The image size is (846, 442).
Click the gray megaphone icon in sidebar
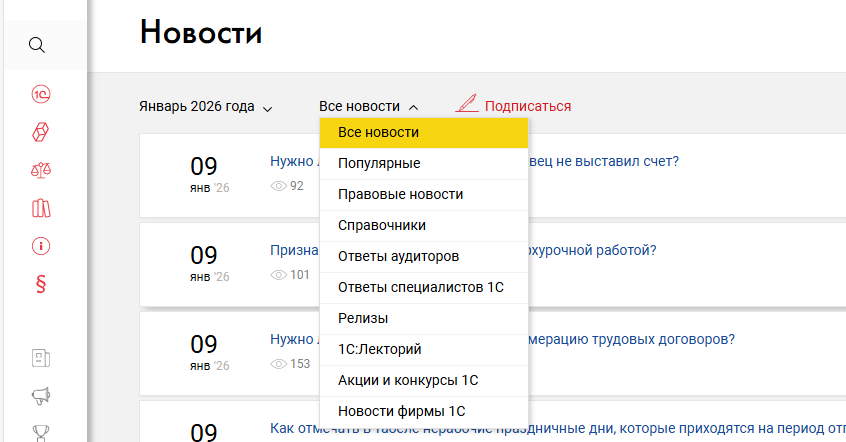point(42,397)
